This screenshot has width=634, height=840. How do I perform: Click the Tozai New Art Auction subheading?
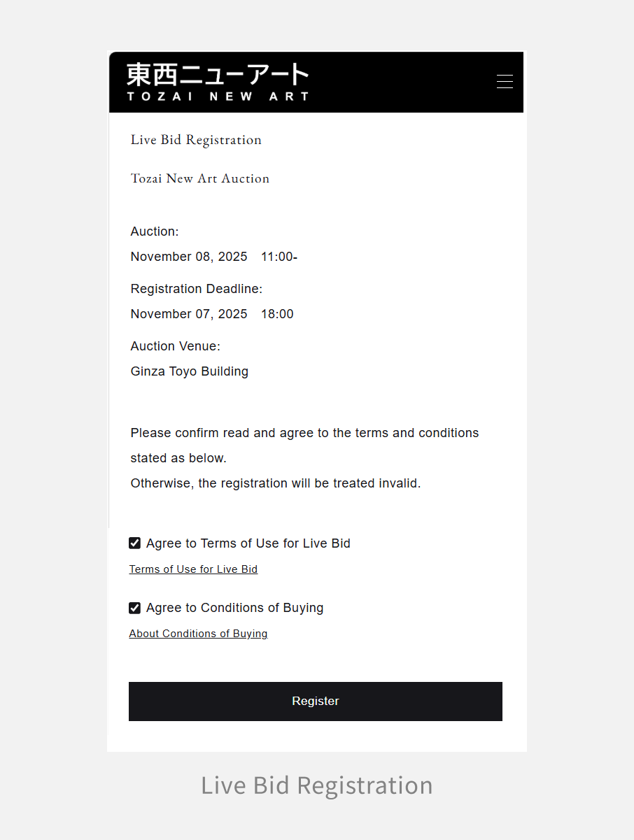[x=200, y=178]
